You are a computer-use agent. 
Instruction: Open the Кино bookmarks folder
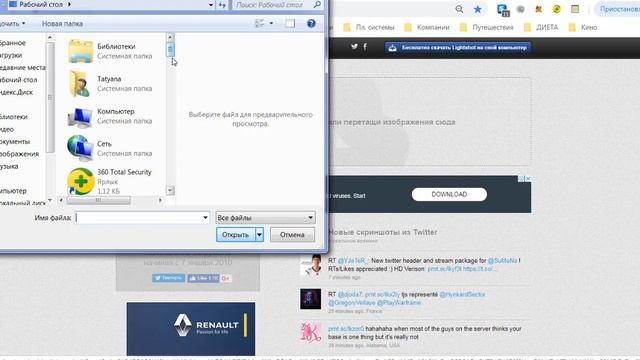point(583,27)
